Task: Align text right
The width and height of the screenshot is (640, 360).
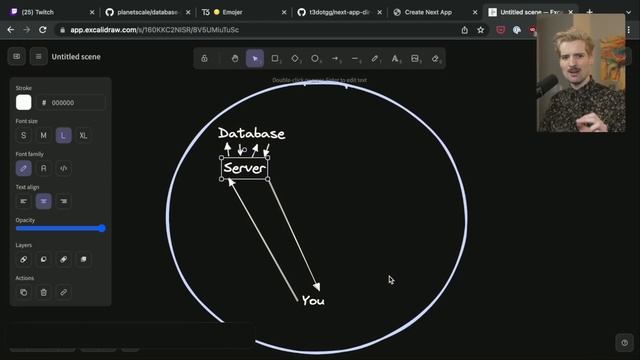Action: (x=63, y=201)
